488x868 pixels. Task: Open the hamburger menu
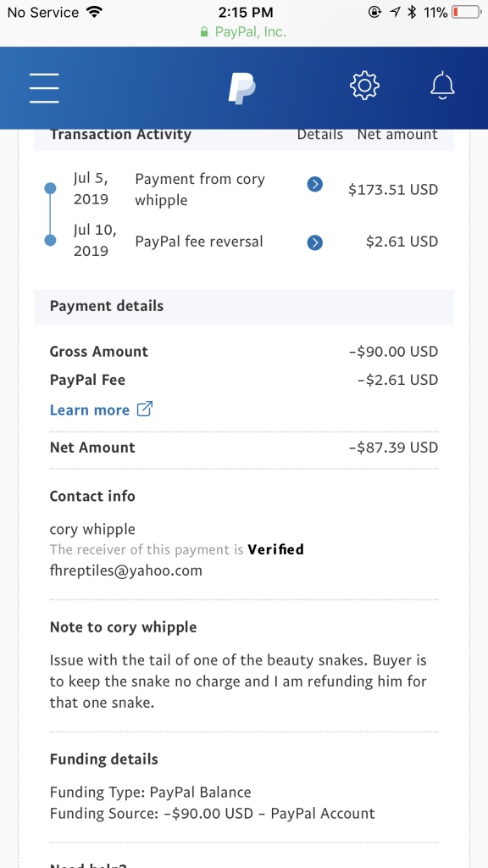coord(44,87)
